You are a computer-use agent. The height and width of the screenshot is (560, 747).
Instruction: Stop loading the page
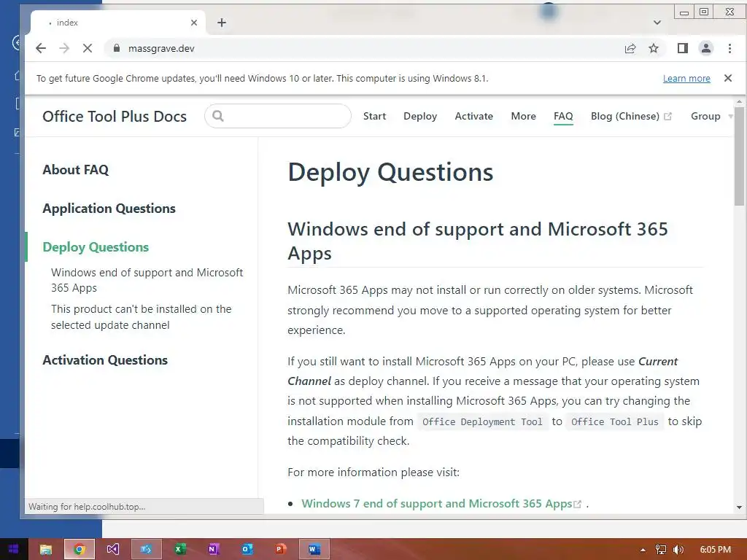[88, 48]
